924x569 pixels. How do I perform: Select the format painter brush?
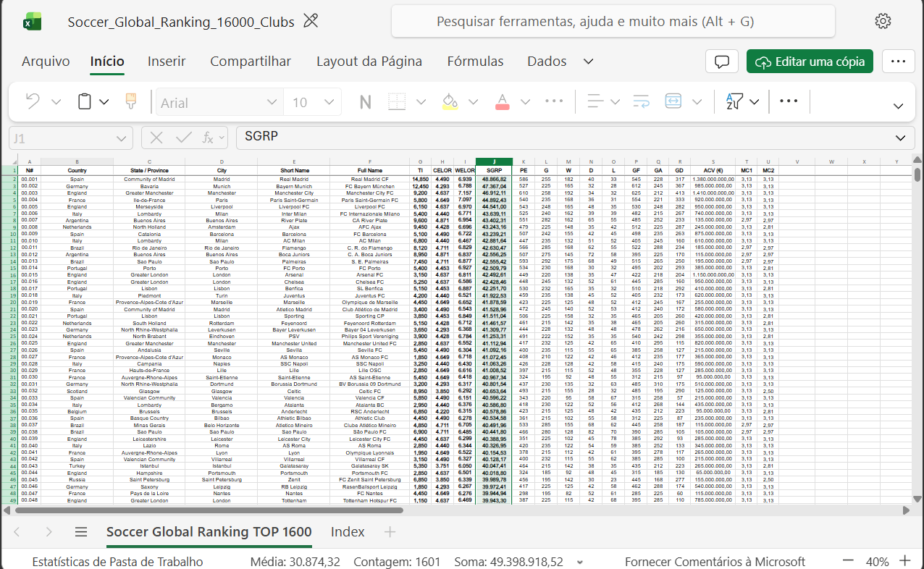pyautogui.click(x=131, y=101)
